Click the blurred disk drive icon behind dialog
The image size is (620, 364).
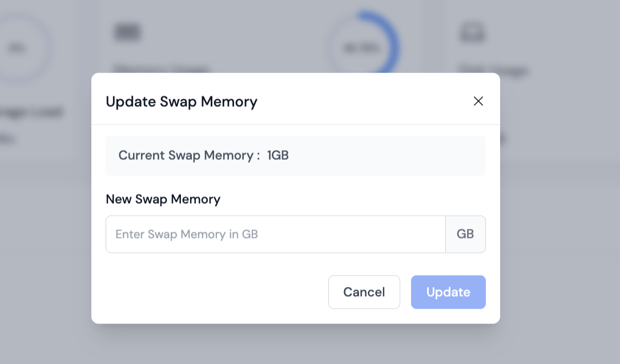(x=472, y=33)
